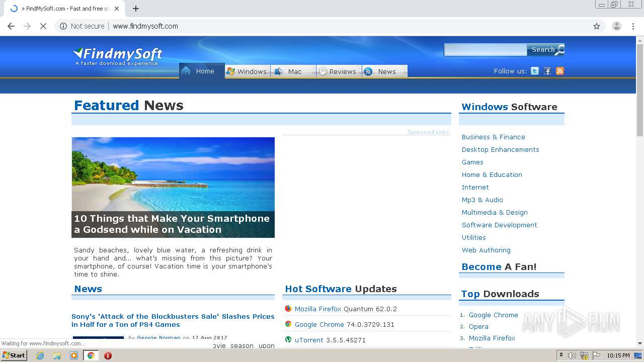Open the Home navigation tab
Screen dimensions: 644x362
(202, 71)
